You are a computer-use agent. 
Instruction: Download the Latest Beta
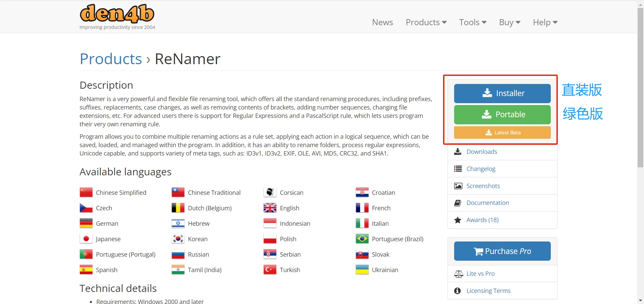tap(502, 132)
